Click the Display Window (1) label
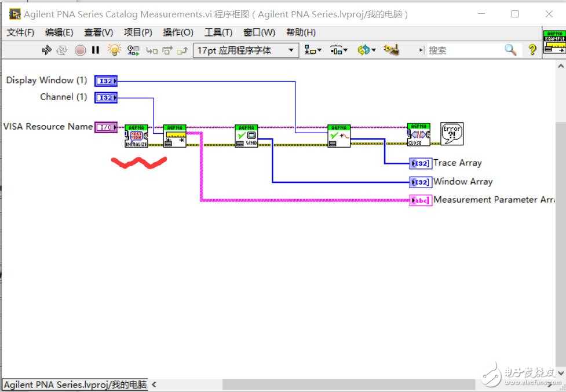The width and height of the screenshot is (566, 392). click(x=46, y=80)
